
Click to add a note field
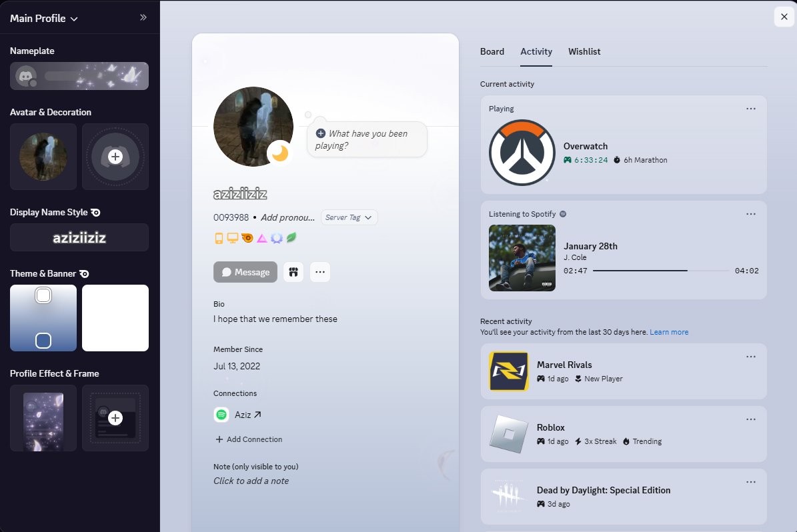pyautogui.click(x=251, y=481)
